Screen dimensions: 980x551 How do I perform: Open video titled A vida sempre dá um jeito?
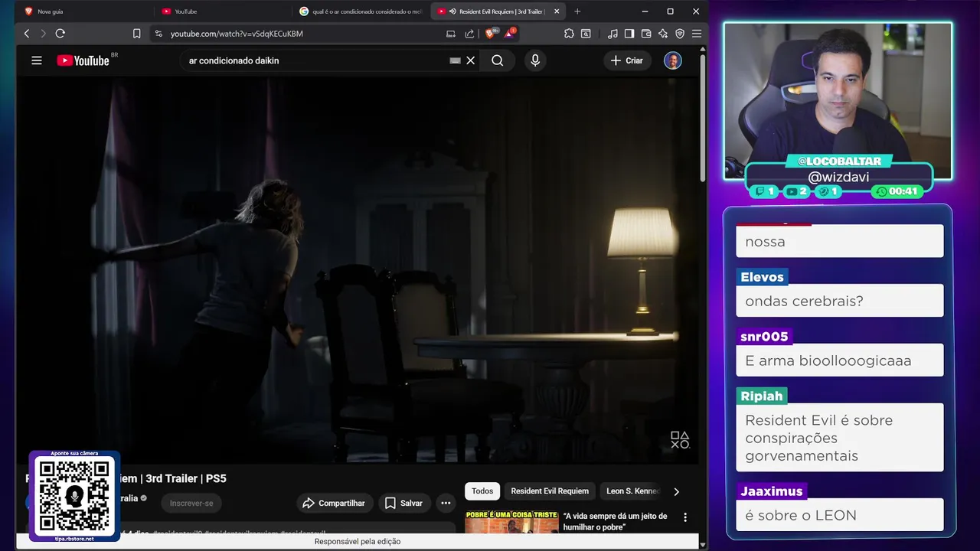(616, 521)
